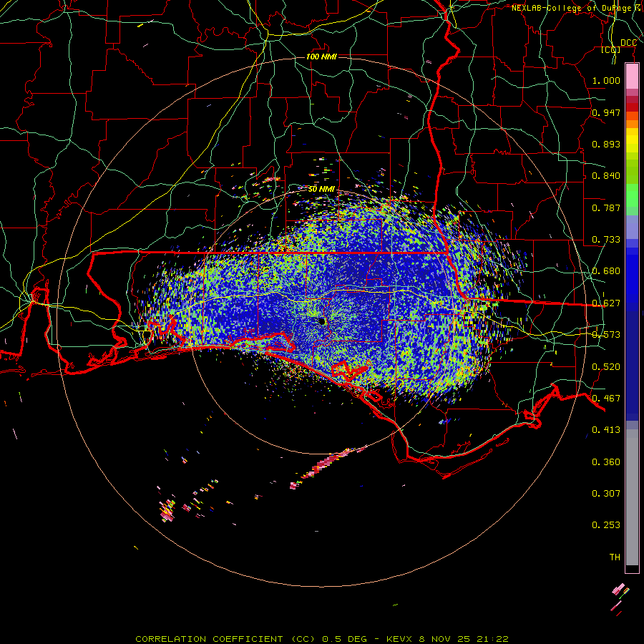Click the 0.520 value on color scale
The height and width of the screenshot is (644, 644).
click(x=606, y=367)
